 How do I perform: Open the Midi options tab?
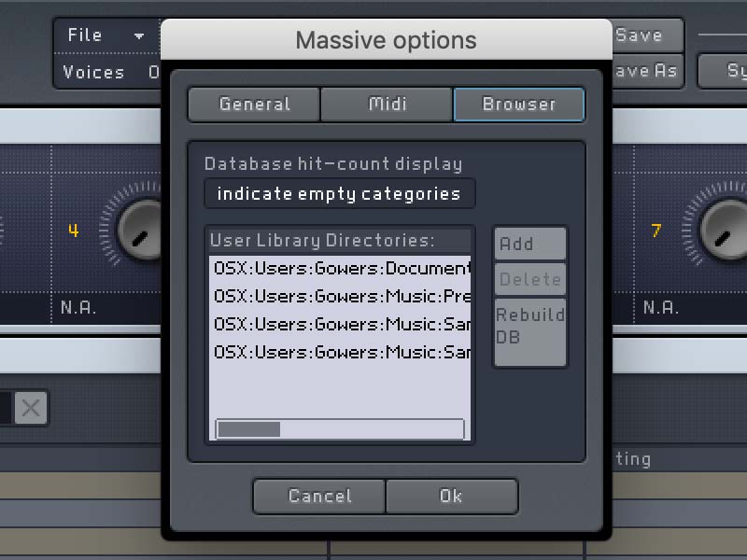point(387,105)
